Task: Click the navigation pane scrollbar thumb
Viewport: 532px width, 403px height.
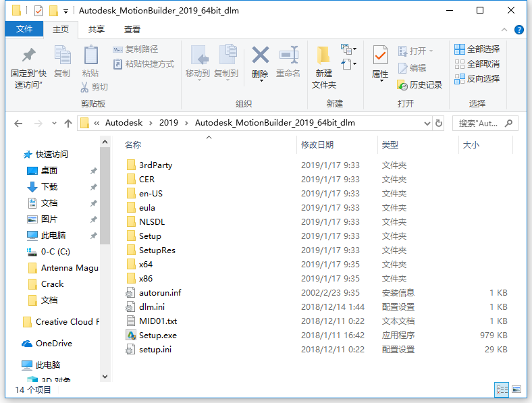Action: pyautogui.click(x=105, y=196)
